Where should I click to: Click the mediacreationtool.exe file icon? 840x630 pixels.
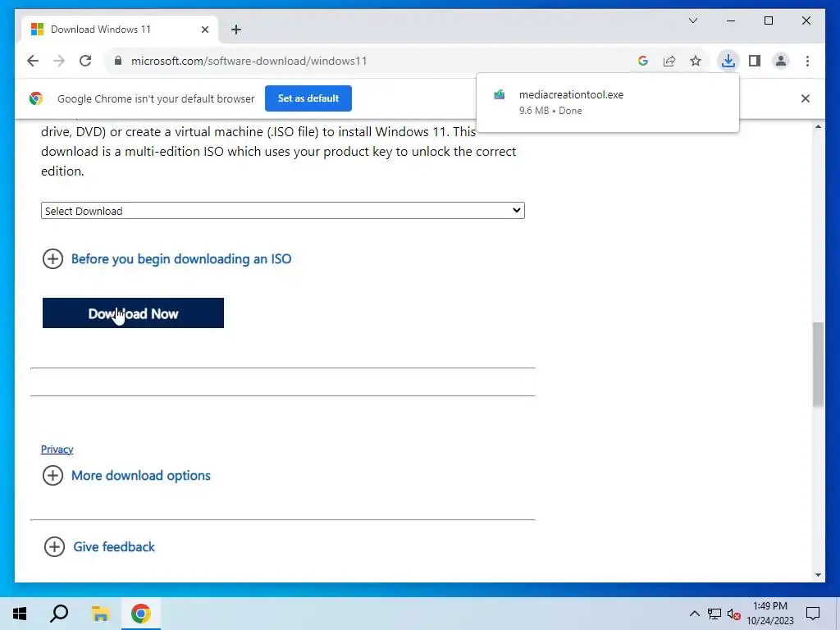point(500,95)
